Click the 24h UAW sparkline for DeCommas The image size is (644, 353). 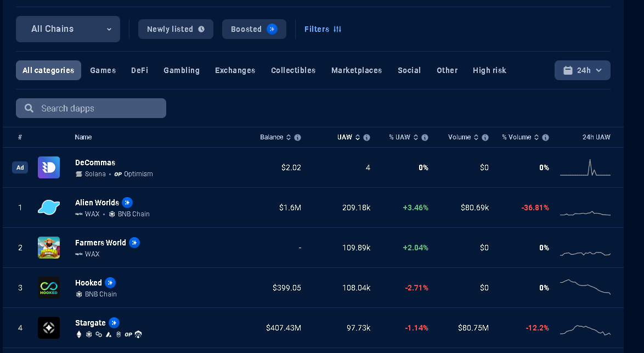click(585, 167)
